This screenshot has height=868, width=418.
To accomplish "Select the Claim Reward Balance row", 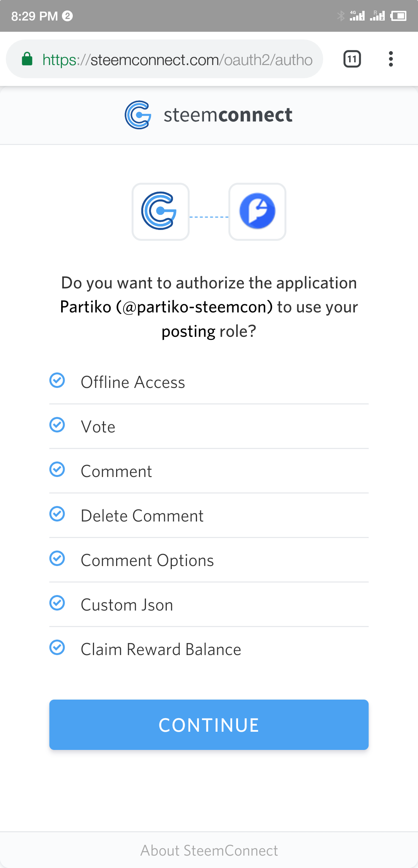I will (x=209, y=649).
